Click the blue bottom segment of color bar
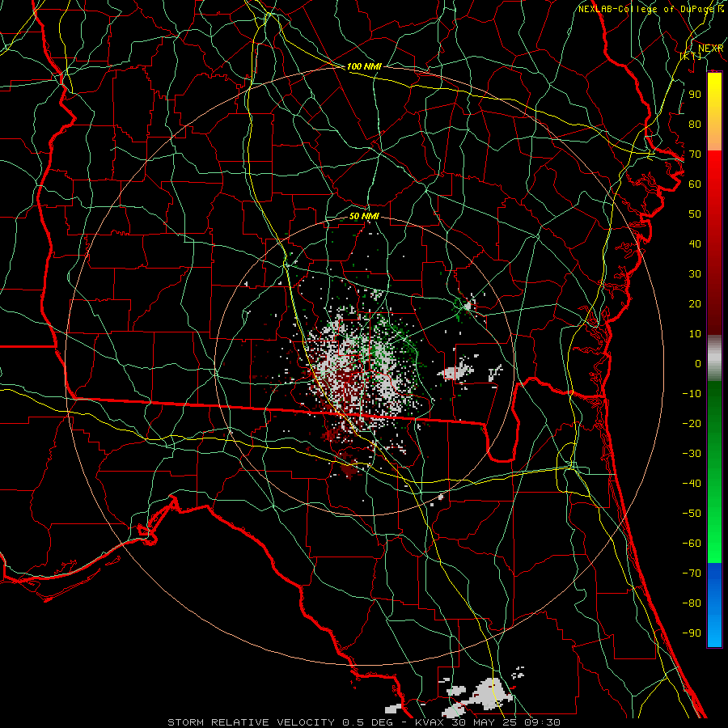 tap(714, 604)
